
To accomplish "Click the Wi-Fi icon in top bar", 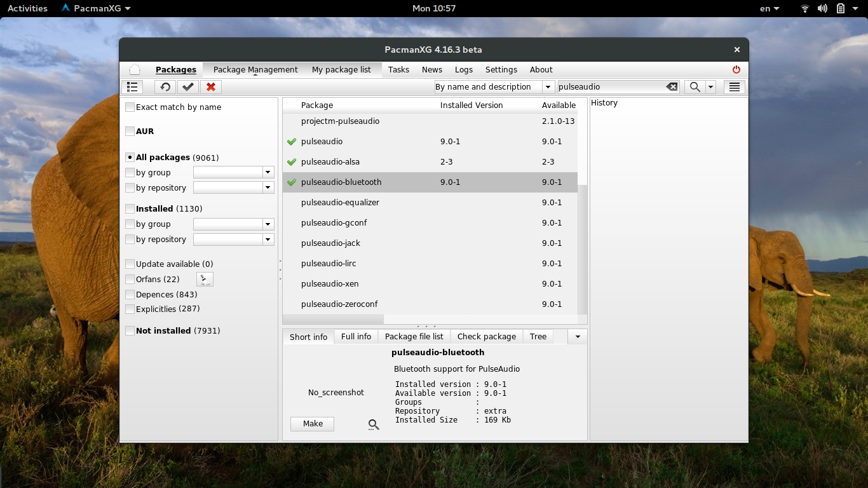I will coord(805,8).
